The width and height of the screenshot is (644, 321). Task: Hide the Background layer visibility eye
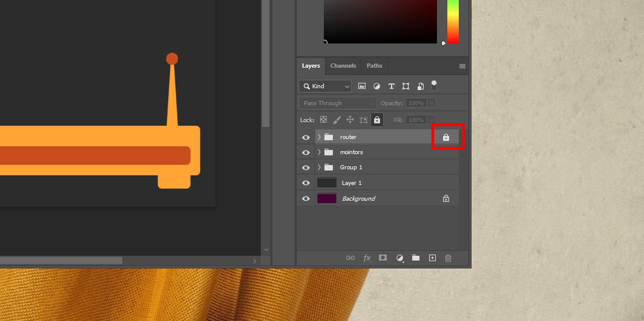[306, 199]
